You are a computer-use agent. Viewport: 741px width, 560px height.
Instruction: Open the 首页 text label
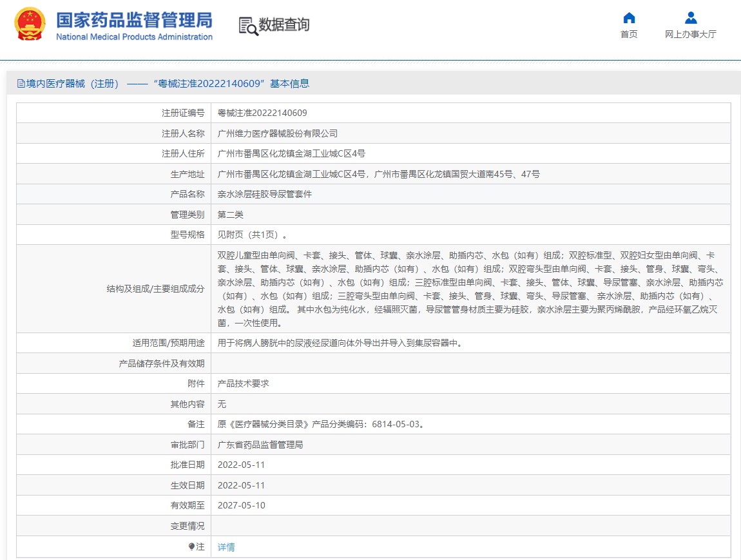pyautogui.click(x=629, y=35)
